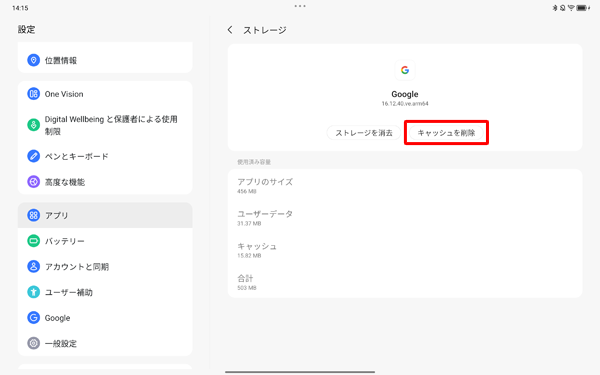The width and height of the screenshot is (600, 375).
Task: Tap the アプリ four-dot icon
Action: point(33,215)
